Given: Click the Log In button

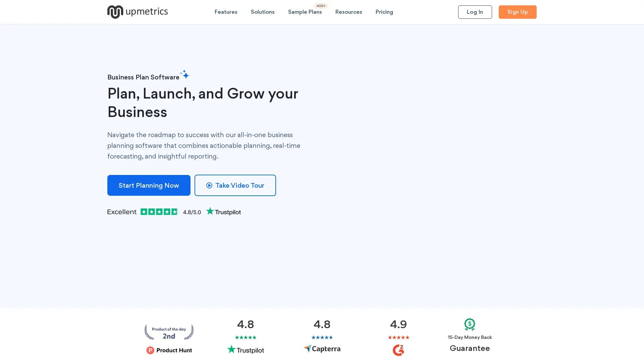Looking at the screenshot, I should tap(475, 12).
